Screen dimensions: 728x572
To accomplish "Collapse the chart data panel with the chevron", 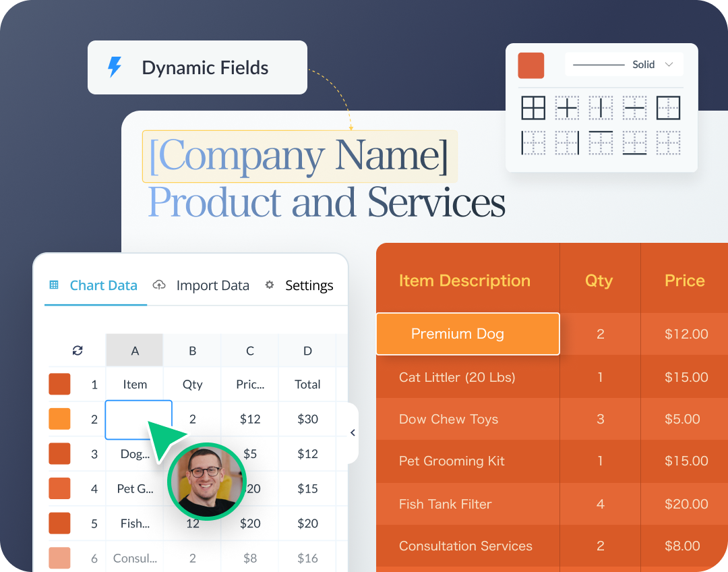I will [x=352, y=432].
